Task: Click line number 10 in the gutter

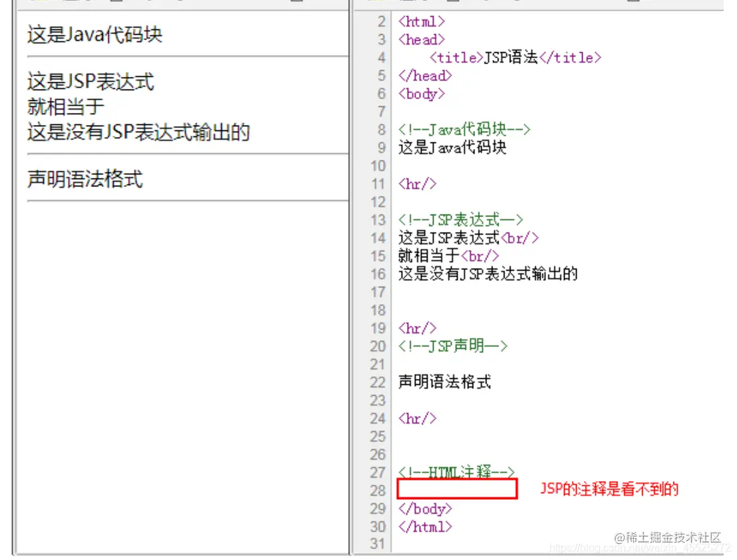Action: pyautogui.click(x=378, y=166)
